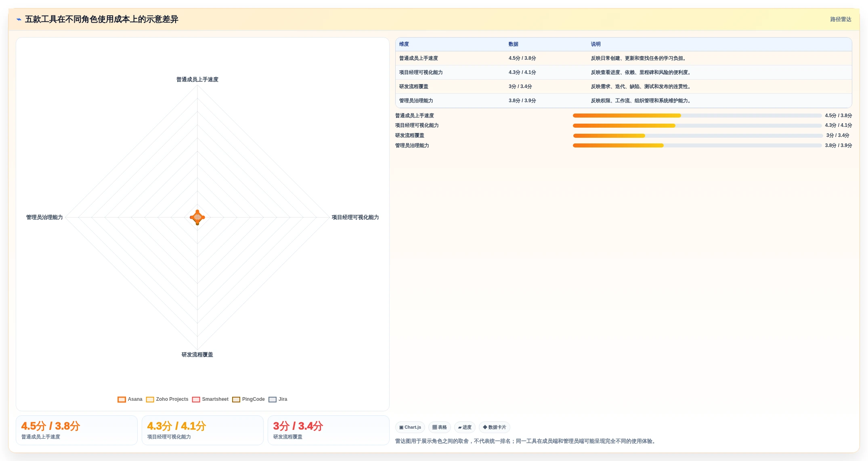Click description 反映需求、迭代、缺陷、测试和发布的连贯性
Screen dimensions: 868x461
[x=642, y=87]
